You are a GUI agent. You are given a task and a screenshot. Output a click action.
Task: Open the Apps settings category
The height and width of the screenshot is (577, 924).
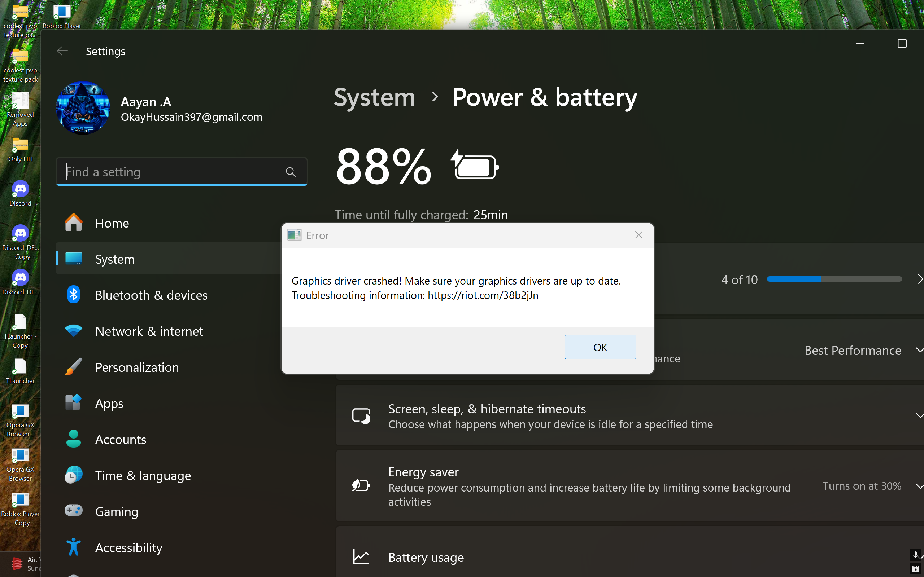click(109, 404)
